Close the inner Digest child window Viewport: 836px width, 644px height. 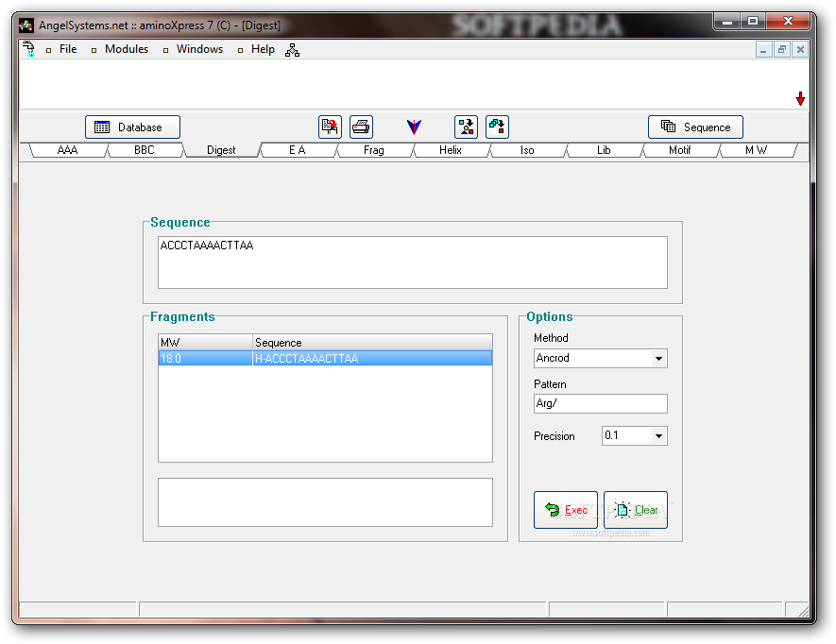point(800,50)
